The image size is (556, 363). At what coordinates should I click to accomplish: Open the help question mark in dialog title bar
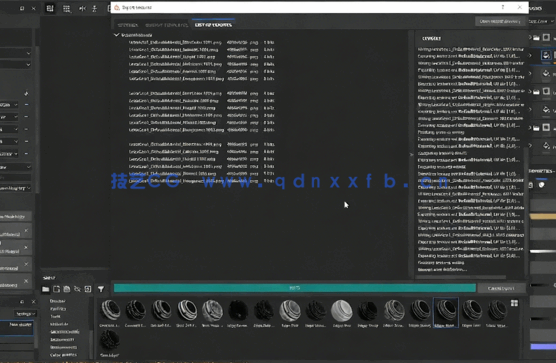click(x=503, y=7)
